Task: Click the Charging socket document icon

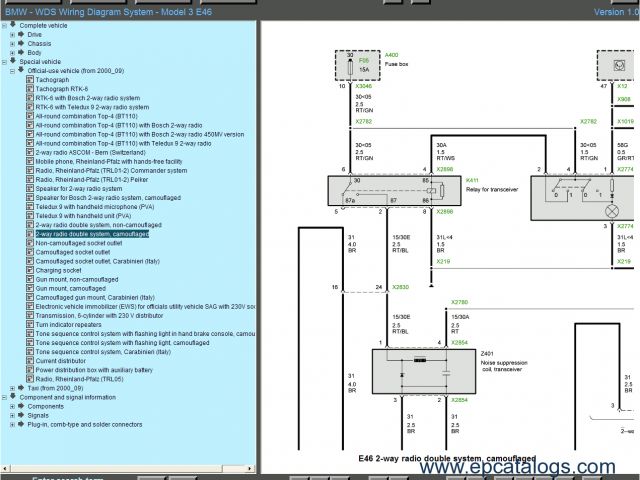Action: (30, 270)
